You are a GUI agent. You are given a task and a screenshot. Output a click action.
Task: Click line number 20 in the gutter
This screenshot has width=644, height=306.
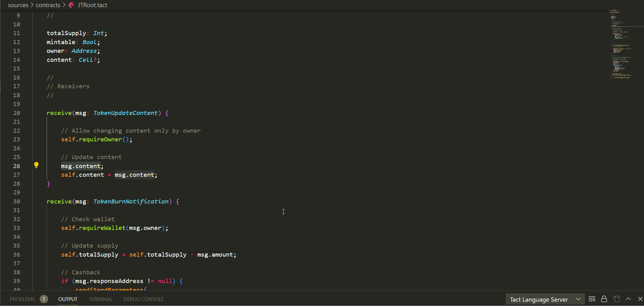(x=16, y=113)
